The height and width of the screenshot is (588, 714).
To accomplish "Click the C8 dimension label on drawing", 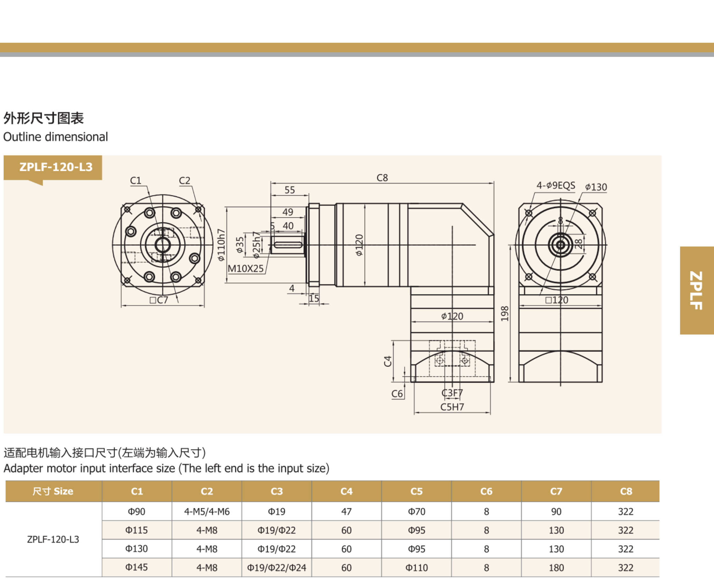I will [382, 178].
